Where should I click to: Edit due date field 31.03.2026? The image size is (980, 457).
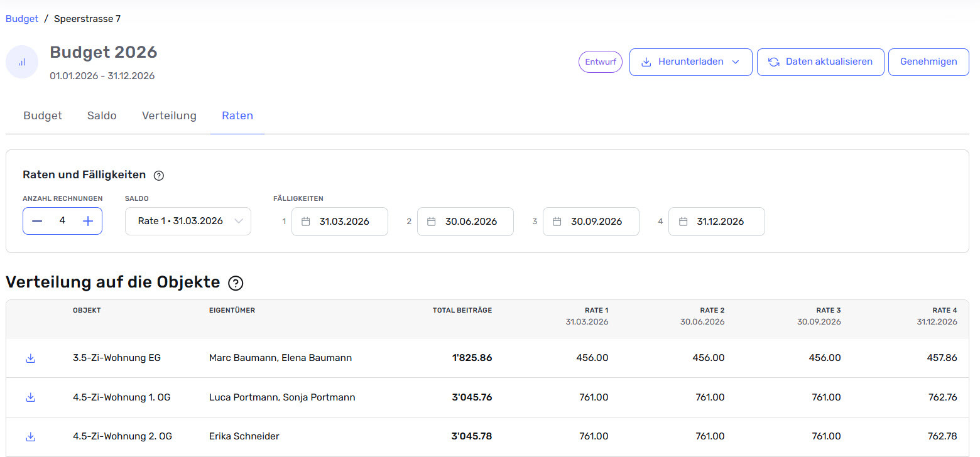coord(340,222)
